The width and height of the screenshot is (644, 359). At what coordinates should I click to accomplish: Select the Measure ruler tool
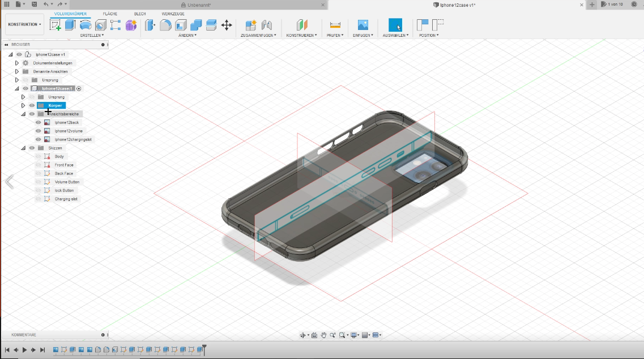pos(335,25)
